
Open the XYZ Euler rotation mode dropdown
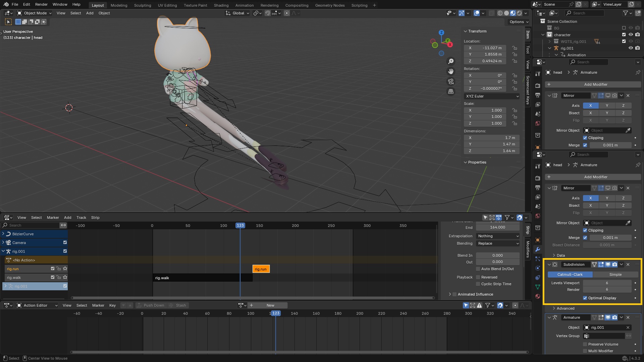492,96
